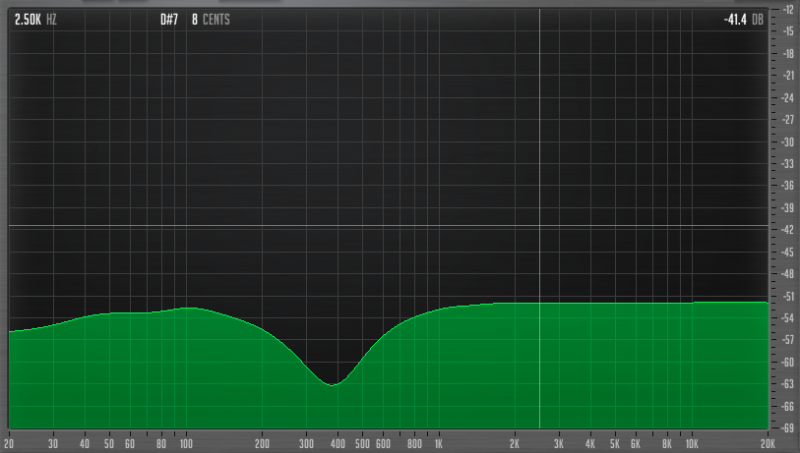The height and width of the screenshot is (453, 800).
Task: Click the 10K label on the frequency axis
Action: (x=691, y=443)
